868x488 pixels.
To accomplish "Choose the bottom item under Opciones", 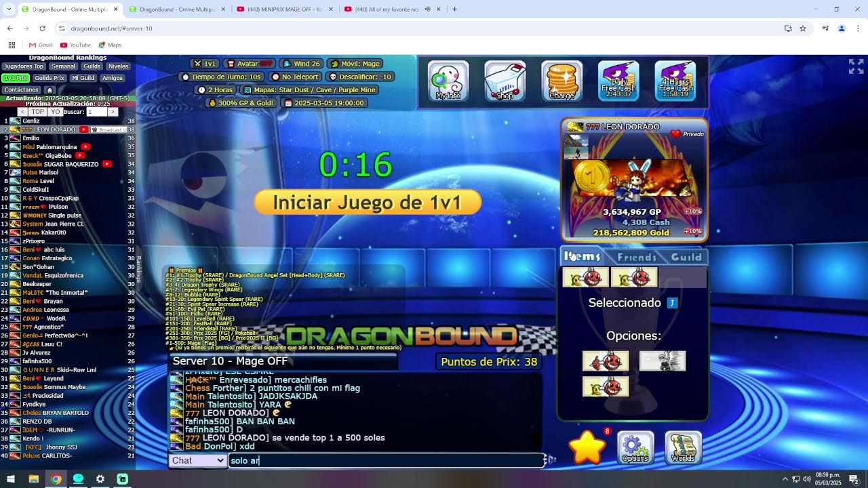I will [x=606, y=386].
